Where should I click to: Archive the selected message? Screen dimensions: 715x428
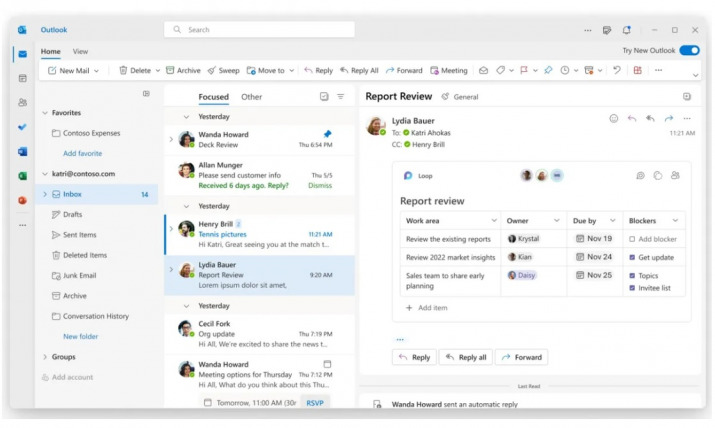pyautogui.click(x=183, y=71)
